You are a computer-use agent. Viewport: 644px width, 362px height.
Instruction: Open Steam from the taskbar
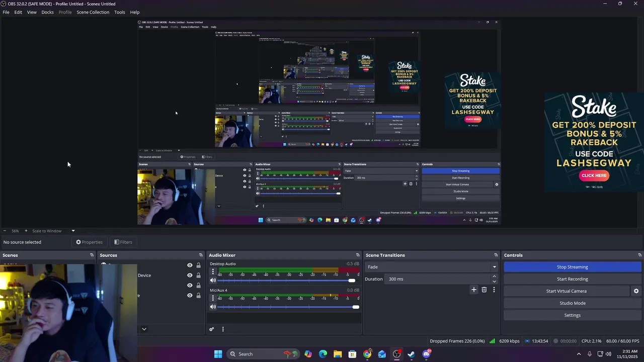coord(412,354)
